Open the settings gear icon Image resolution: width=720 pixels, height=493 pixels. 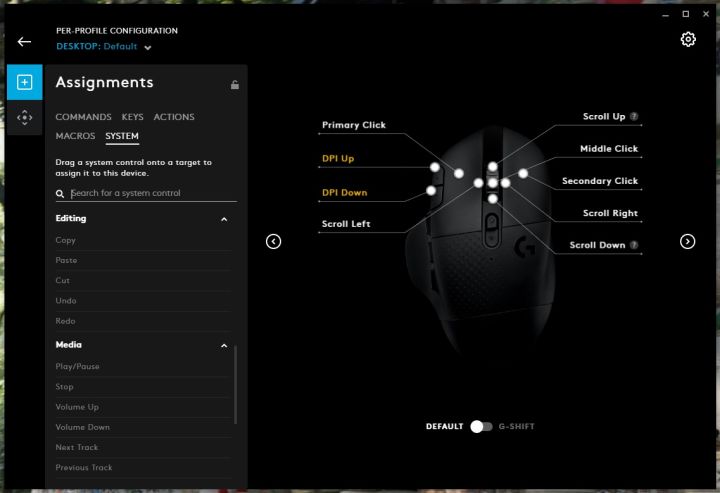pyautogui.click(x=688, y=39)
